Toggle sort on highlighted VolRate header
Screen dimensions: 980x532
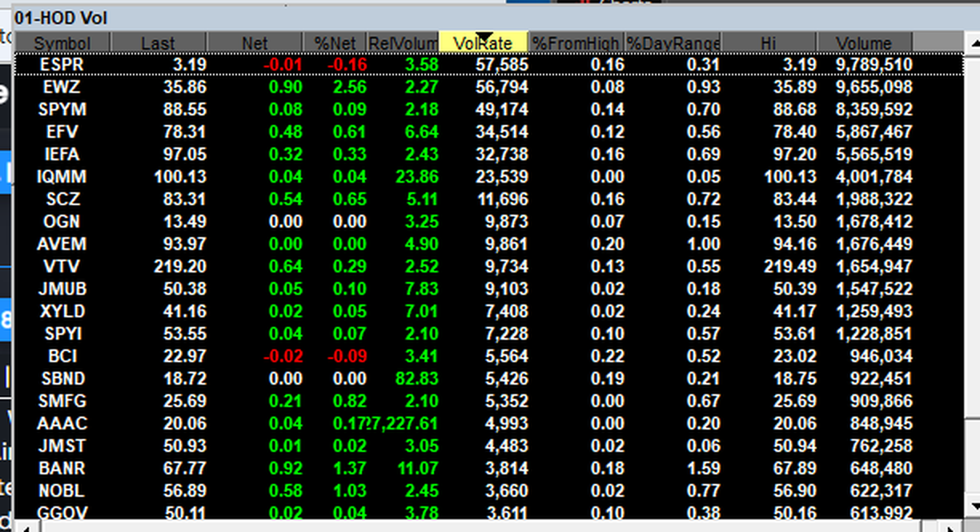[x=483, y=43]
